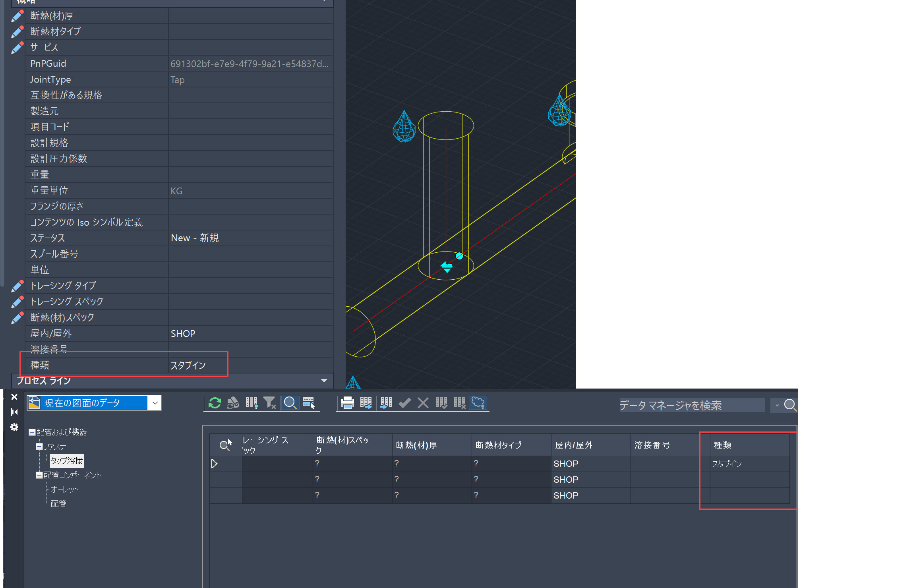
Task: Click the green refresh icon in Data Manager
Action: (215, 403)
